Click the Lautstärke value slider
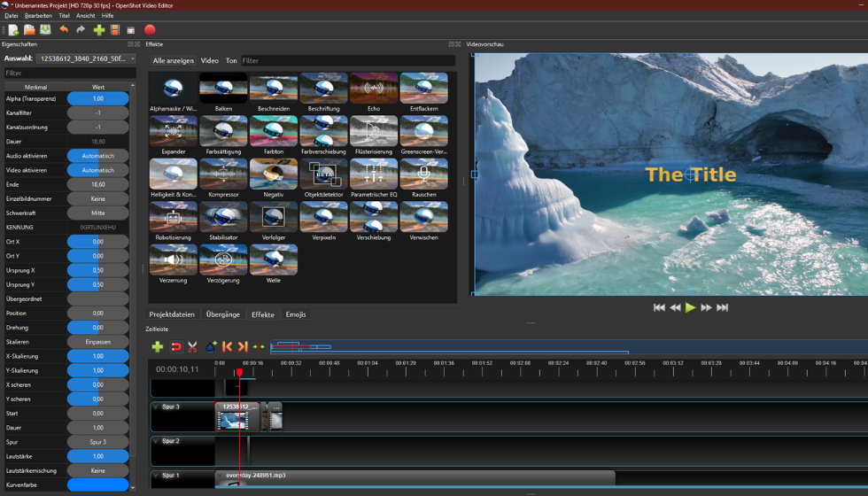Screen dimensions: 868x496 tap(98, 456)
